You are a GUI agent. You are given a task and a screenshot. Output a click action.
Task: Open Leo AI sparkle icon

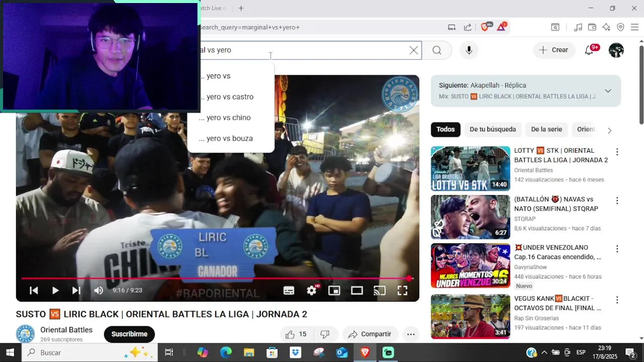coord(606,27)
